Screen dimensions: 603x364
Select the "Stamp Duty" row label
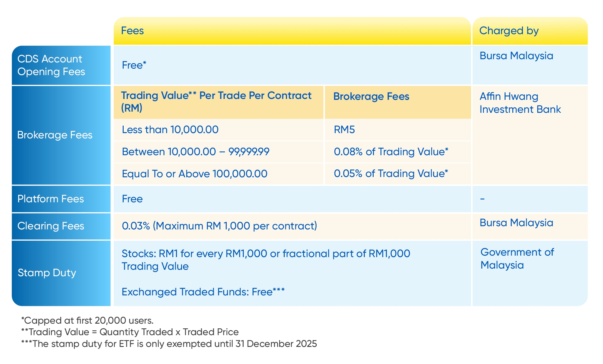coord(47,273)
